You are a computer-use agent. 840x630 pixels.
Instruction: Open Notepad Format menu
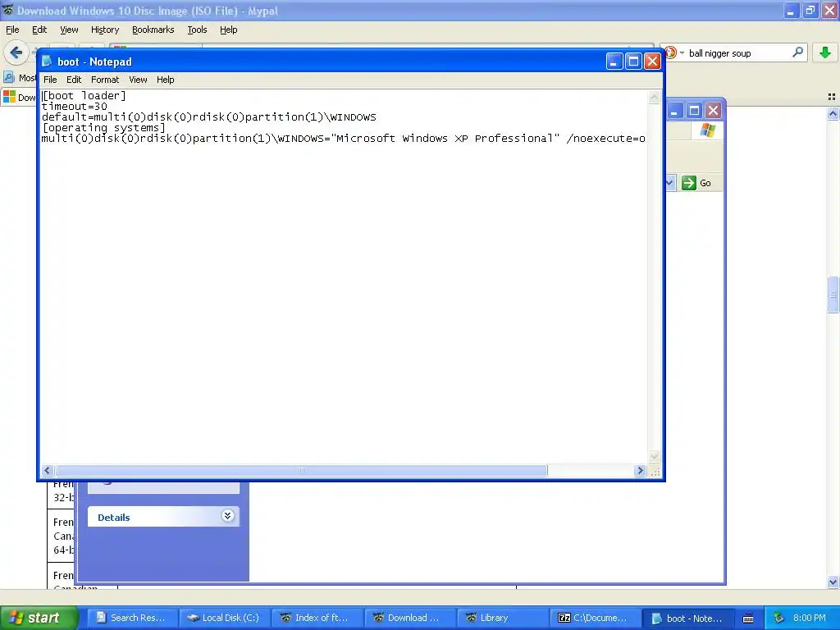coord(105,80)
